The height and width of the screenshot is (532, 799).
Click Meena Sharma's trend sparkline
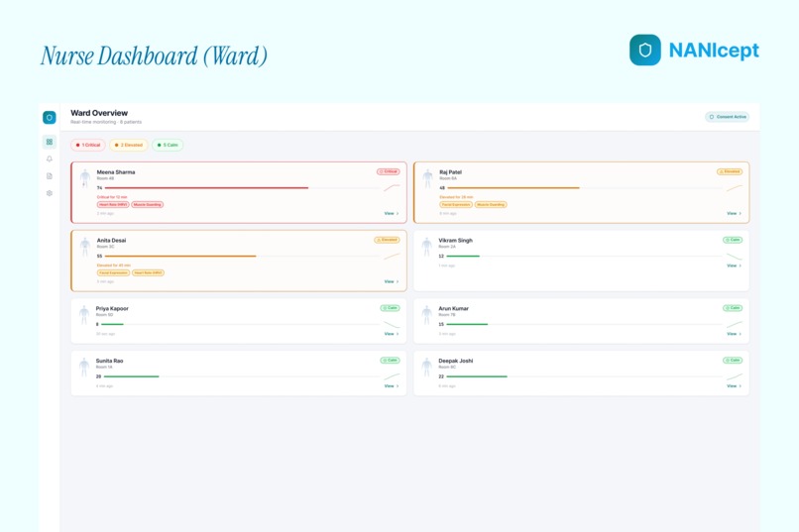click(392, 188)
